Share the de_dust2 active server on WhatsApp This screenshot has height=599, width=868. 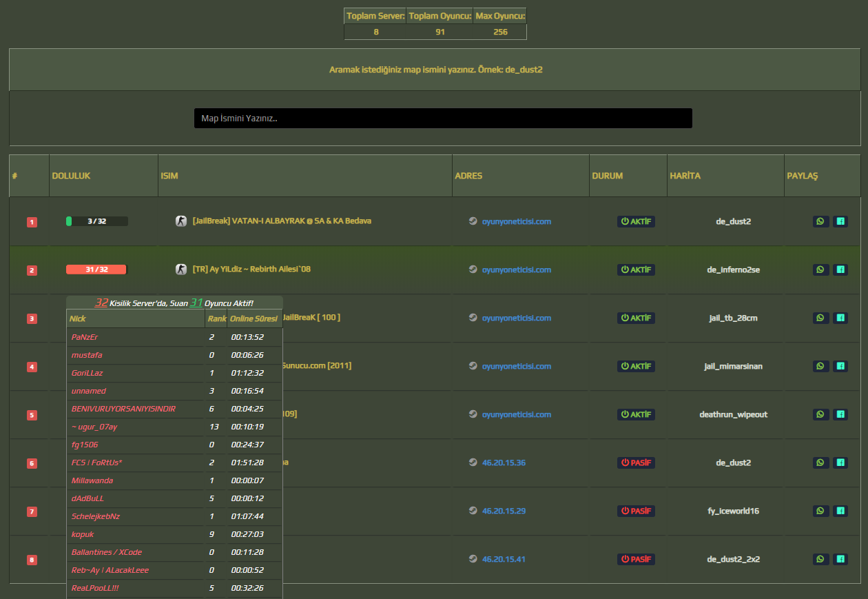coord(820,221)
